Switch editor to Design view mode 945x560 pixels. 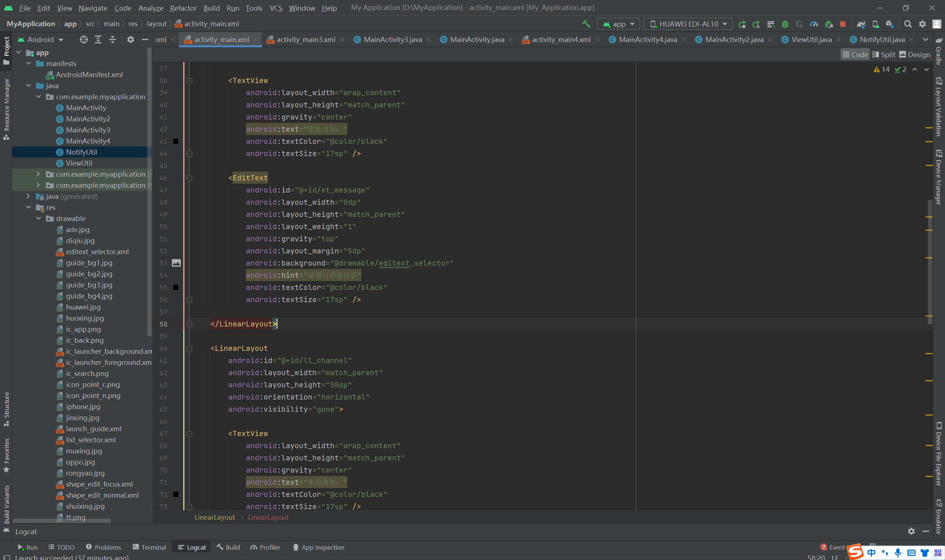pos(914,55)
